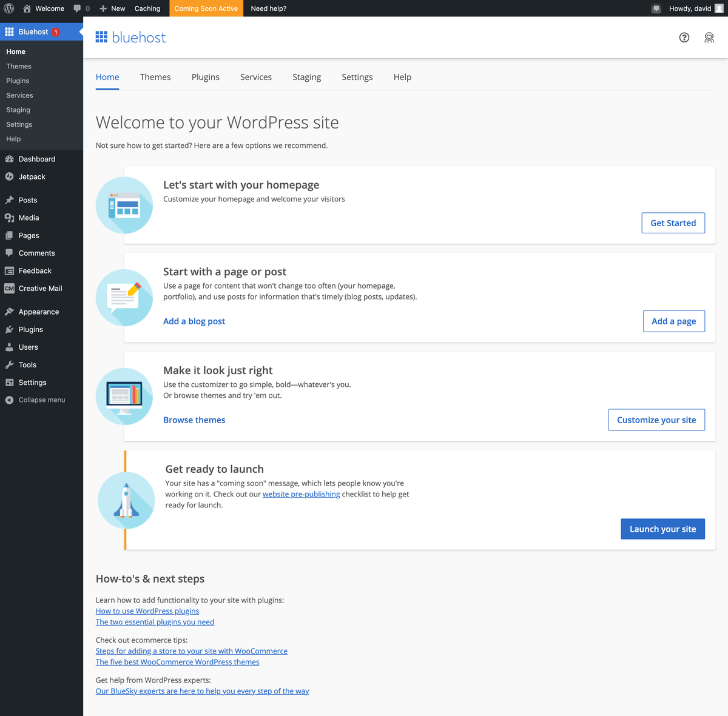Open the Caching menu in admin bar
728x716 pixels.
[x=147, y=8]
